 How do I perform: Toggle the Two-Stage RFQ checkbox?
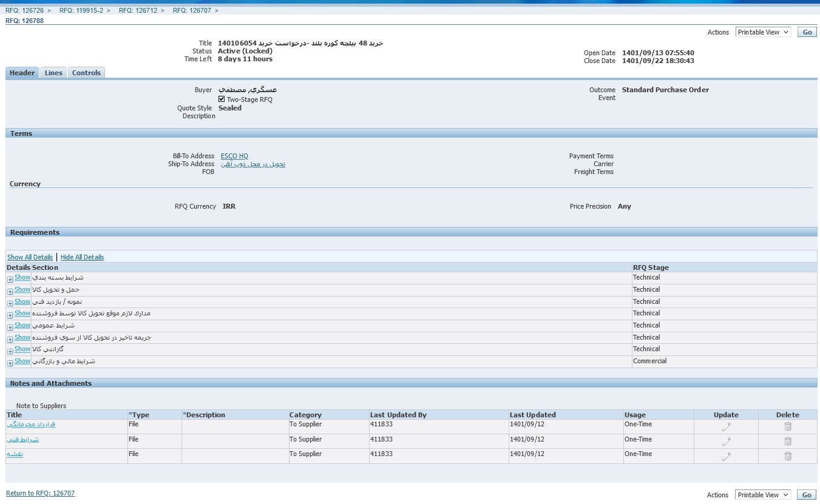pyautogui.click(x=222, y=99)
